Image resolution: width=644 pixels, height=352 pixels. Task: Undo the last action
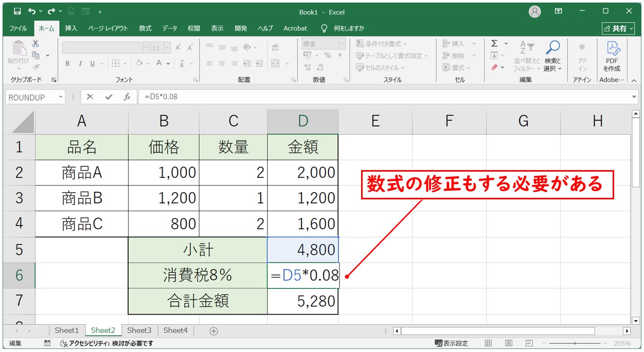click(x=32, y=11)
